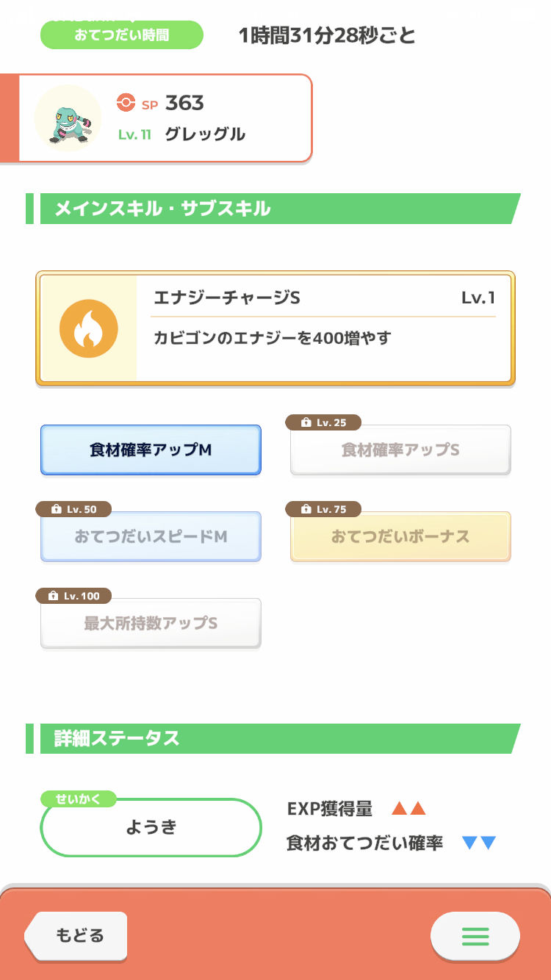Image resolution: width=551 pixels, height=980 pixels.
Task: Tap the lock icon labeled Lv. 100
Action: point(53,596)
